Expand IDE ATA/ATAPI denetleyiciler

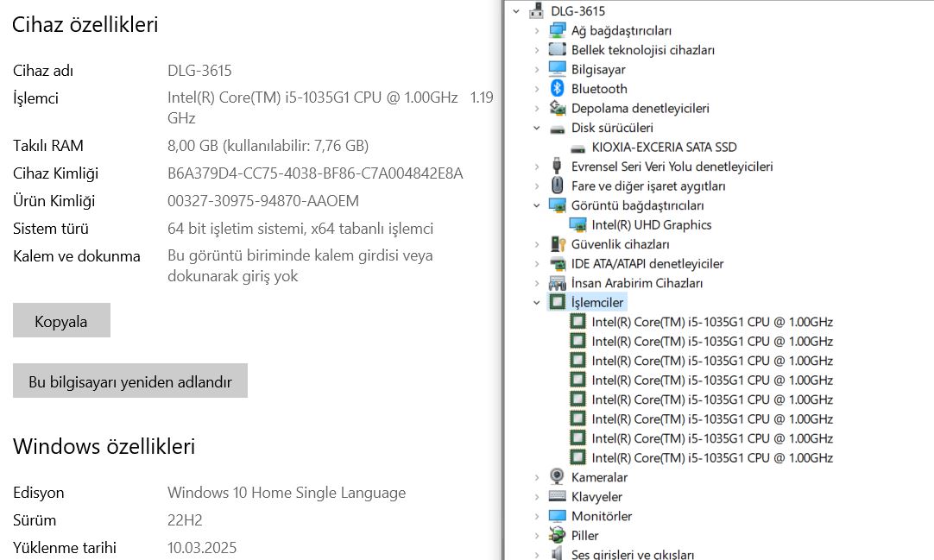coord(537,264)
